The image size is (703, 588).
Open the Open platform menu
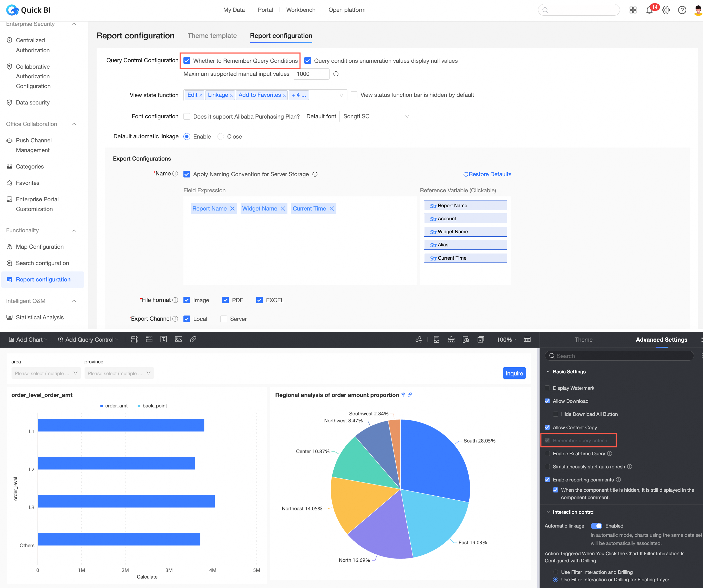347,10
